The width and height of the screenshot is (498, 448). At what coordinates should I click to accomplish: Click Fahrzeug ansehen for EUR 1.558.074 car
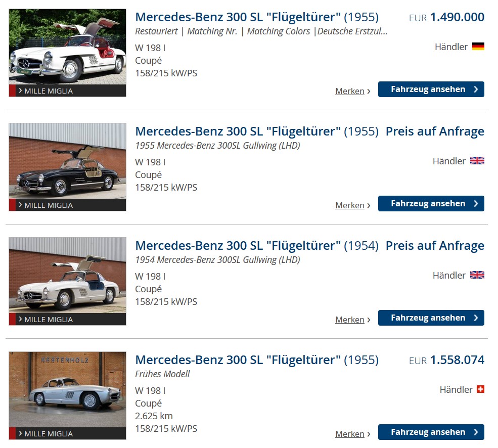coord(431,432)
